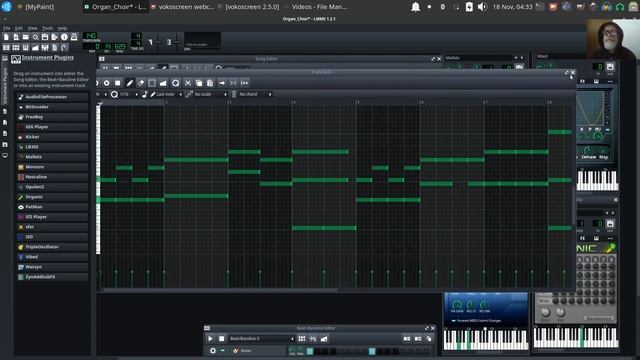This screenshot has width=640, height=360.
Task: Toggle first lit step of Kicker track
Action: (x=310, y=351)
